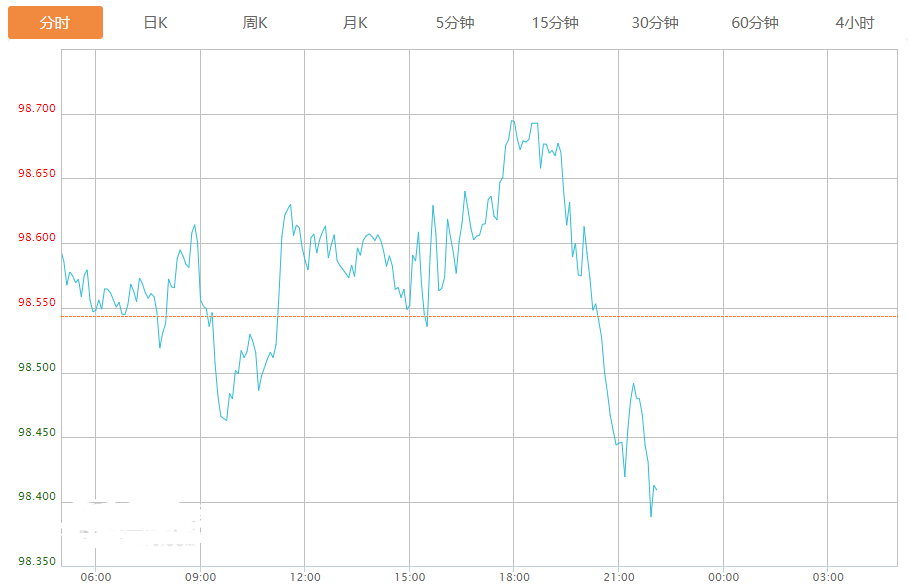Click the 12:00 time axis label

coord(305,577)
